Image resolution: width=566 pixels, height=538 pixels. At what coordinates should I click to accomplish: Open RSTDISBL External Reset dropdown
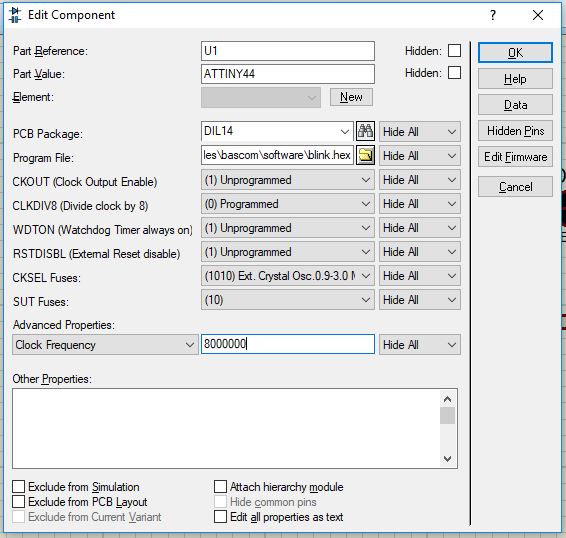coord(288,252)
